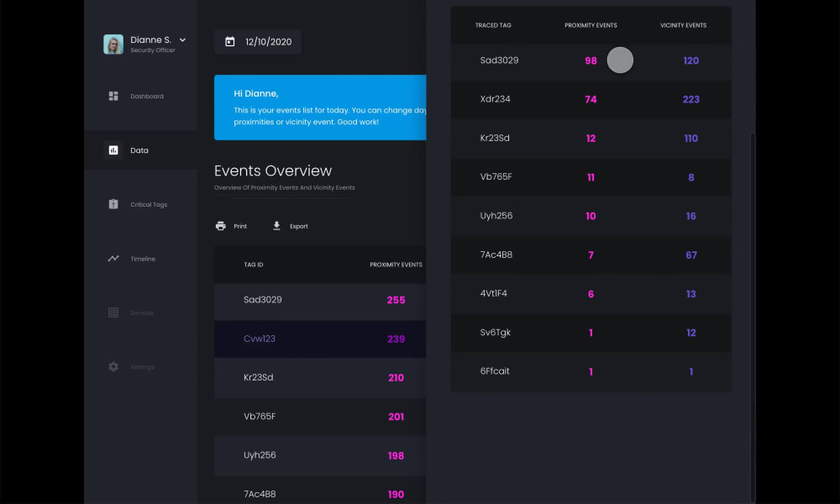Click the Print button label
Screen dimensions: 840x504
pyautogui.click(x=240, y=226)
